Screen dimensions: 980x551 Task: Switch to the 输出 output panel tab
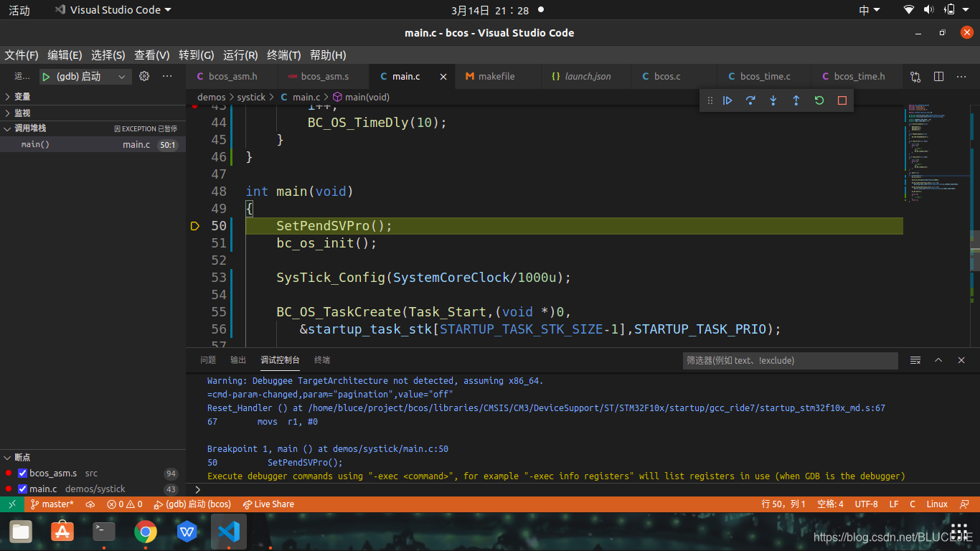[238, 360]
